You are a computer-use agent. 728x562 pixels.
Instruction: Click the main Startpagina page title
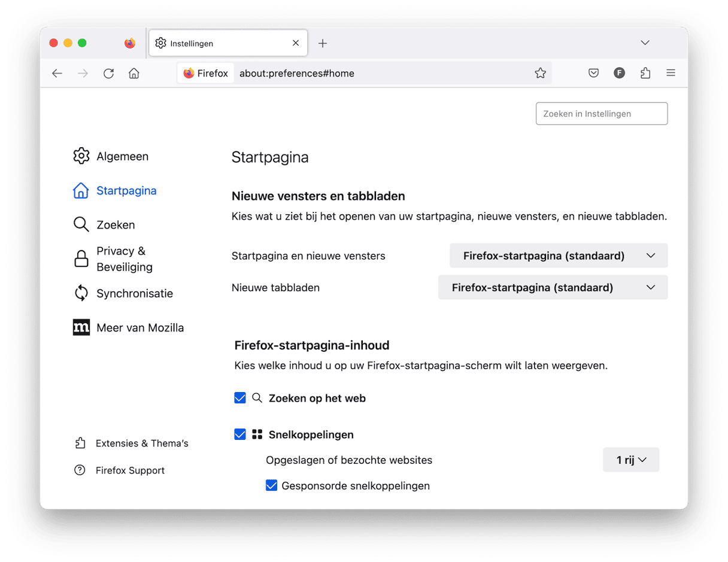[270, 157]
